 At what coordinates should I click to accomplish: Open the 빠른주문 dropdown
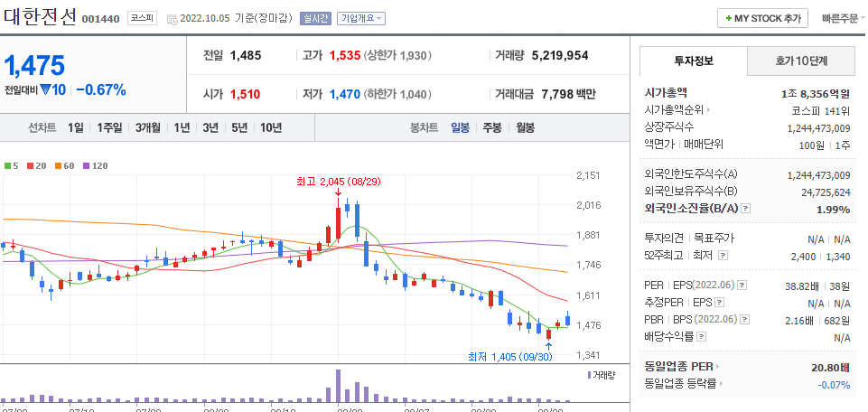click(x=844, y=18)
